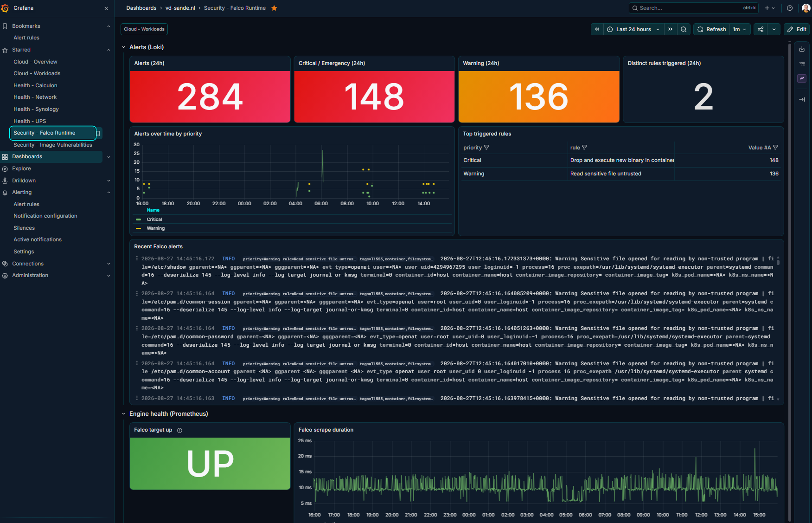Open the plus new-item dropdown
This screenshot has width=812, height=523.
(x=770, y=8)
